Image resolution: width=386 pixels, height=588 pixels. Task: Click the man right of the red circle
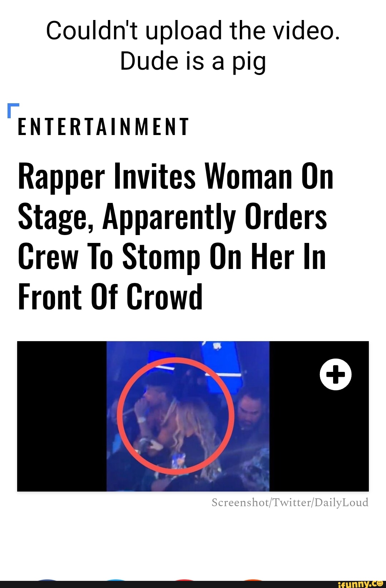pyautogui.click(x=251, y=411)
